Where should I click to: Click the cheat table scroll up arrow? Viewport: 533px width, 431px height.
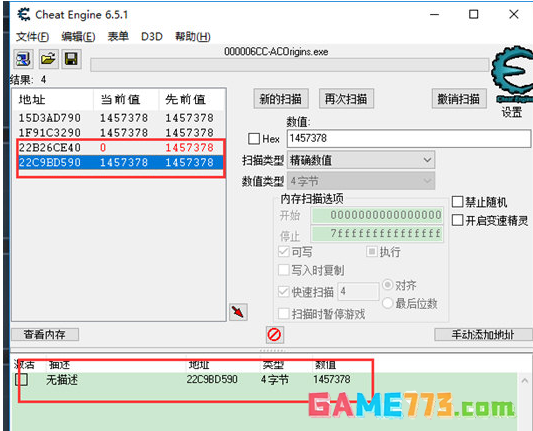(x=525, y=380)
